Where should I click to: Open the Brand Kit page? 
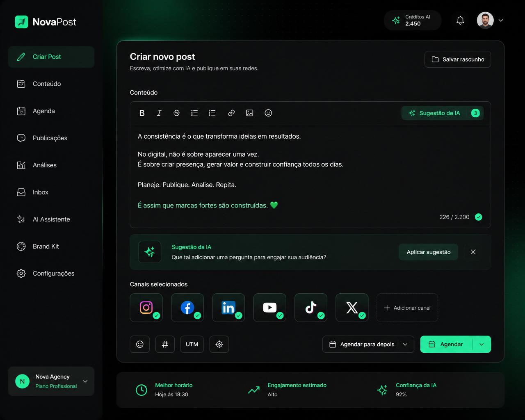(51, 246)
